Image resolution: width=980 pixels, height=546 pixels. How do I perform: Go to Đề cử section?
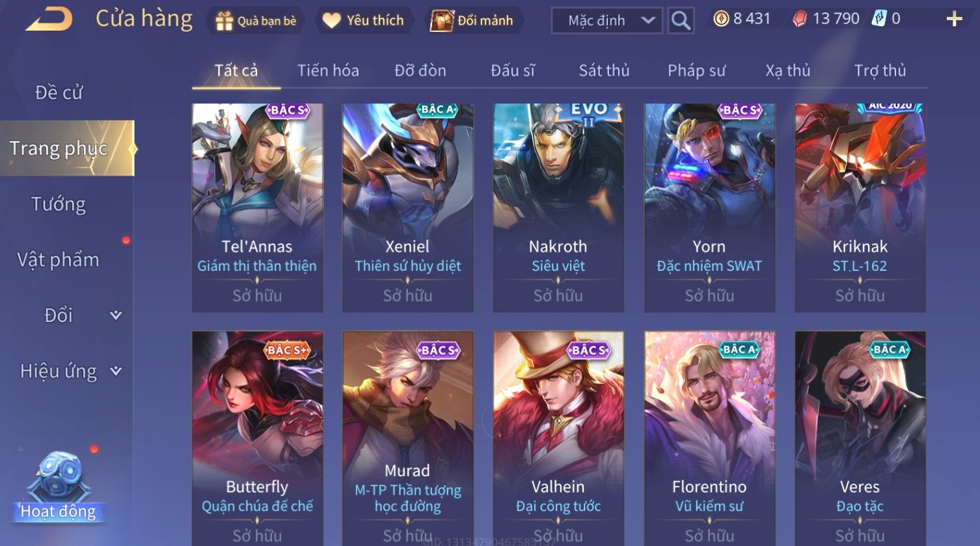click(x=59, y=92)
